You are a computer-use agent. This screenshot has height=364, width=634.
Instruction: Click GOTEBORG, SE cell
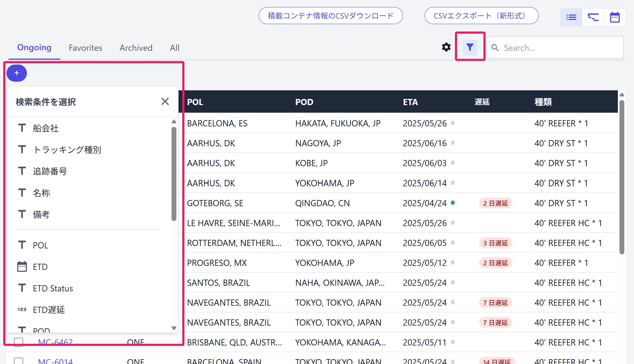coord(215,203)
